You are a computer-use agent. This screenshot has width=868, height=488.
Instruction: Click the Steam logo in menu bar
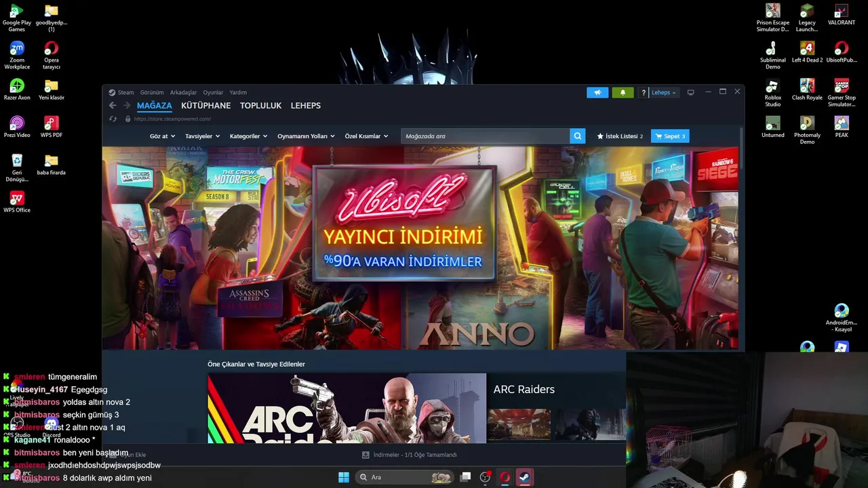tap(112, 92)
